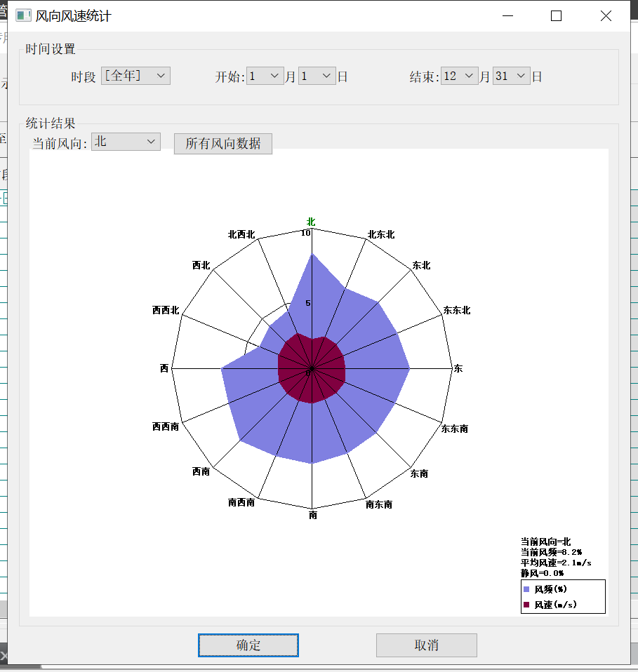Click the 北西北 axis label on the chart
This screenshot has width=638, height=672.
tap(241, 235)
